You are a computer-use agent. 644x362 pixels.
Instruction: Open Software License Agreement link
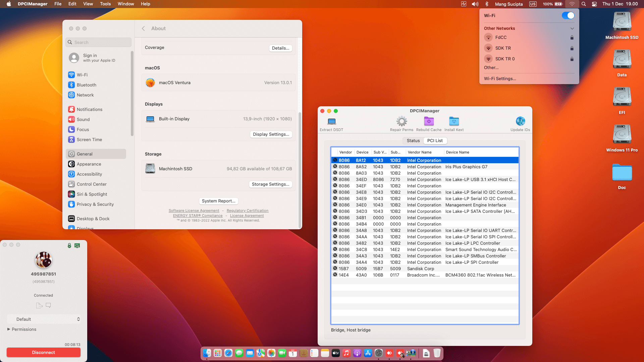tap(194, 211)
